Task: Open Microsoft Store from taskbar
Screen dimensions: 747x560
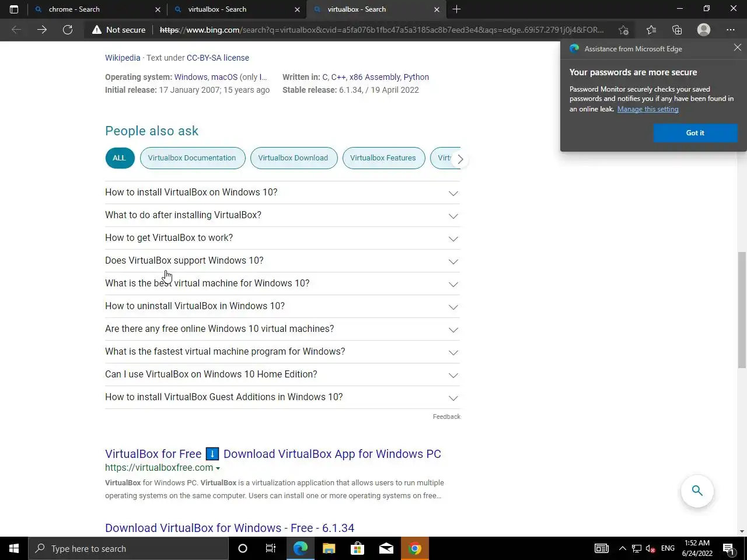Action: coord(357,548)
